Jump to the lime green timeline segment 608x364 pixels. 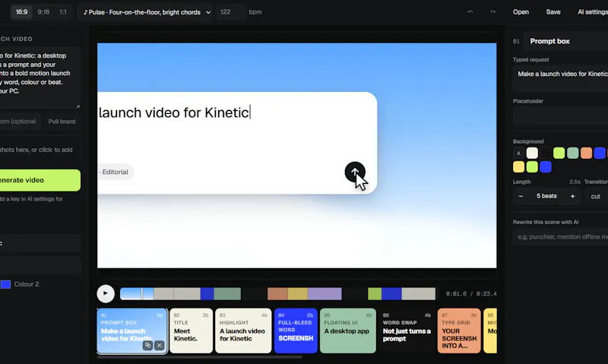point(375,294)
